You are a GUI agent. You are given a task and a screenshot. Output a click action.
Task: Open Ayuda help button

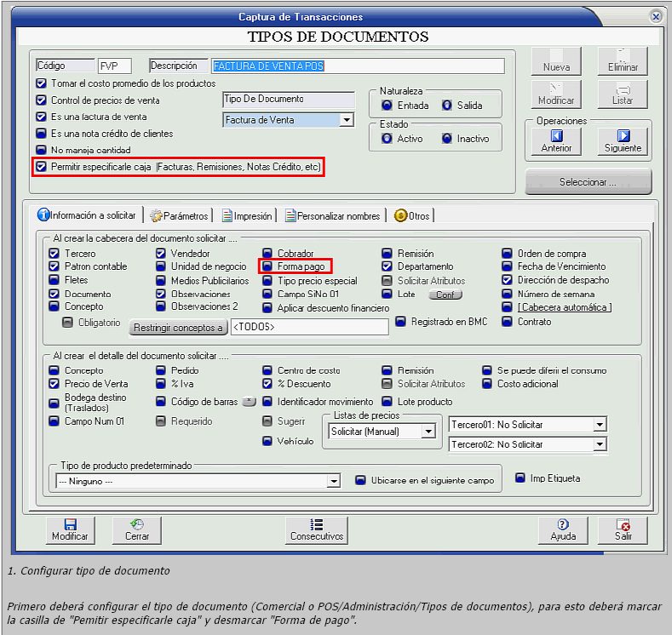tap(562, 529)
